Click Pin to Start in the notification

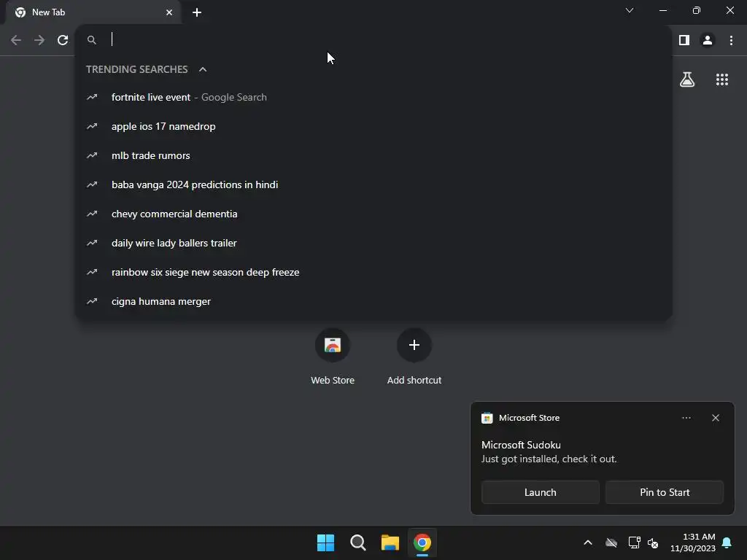(665, 492)
